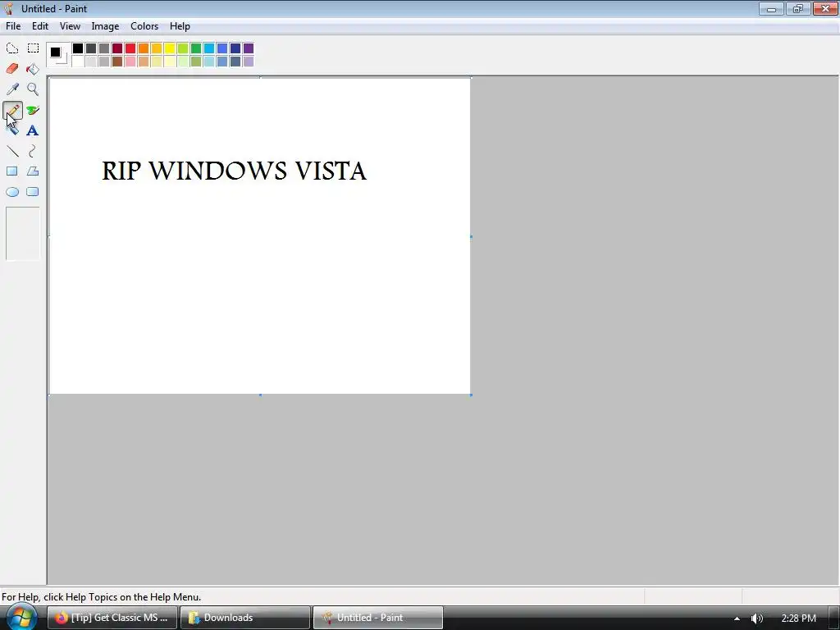
Task: Open the Image menu
Action: point(105,26)
